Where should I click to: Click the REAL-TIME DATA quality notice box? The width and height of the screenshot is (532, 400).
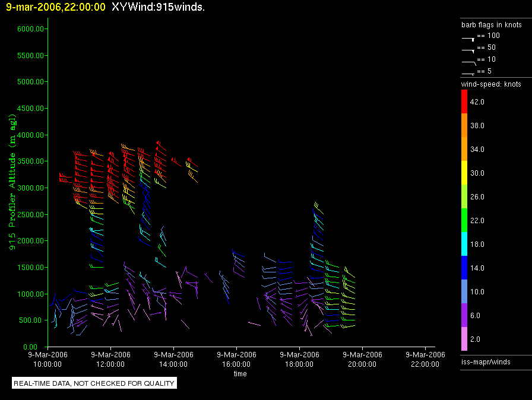coord(94,383)
